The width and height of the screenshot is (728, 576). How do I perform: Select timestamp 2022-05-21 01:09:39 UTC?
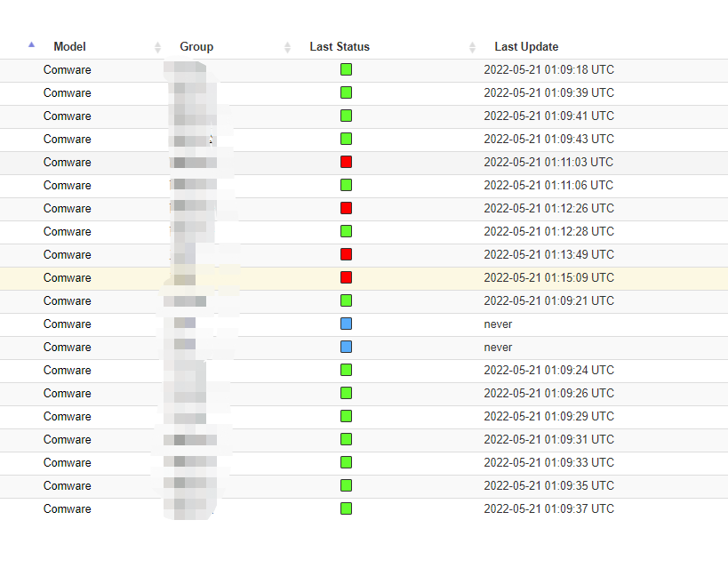tap(548, 92)
